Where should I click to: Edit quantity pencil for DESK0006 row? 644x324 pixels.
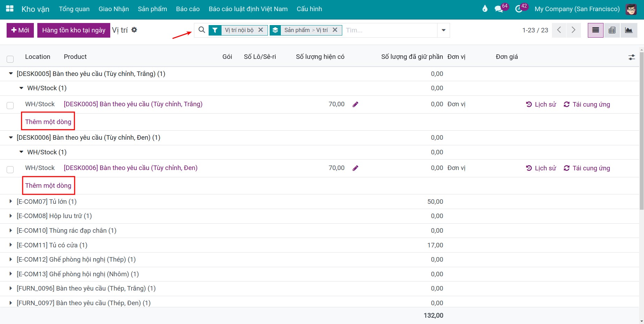(x=355, y=168)
